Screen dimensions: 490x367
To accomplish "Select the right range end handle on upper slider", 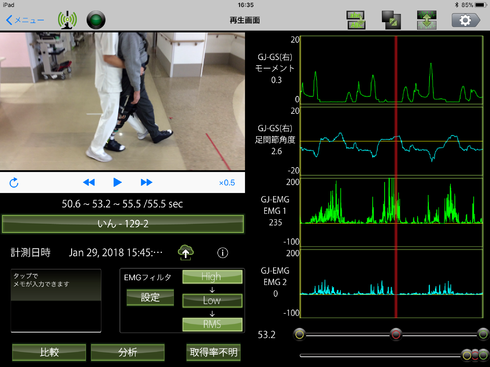I will click(x=483, y=334).
